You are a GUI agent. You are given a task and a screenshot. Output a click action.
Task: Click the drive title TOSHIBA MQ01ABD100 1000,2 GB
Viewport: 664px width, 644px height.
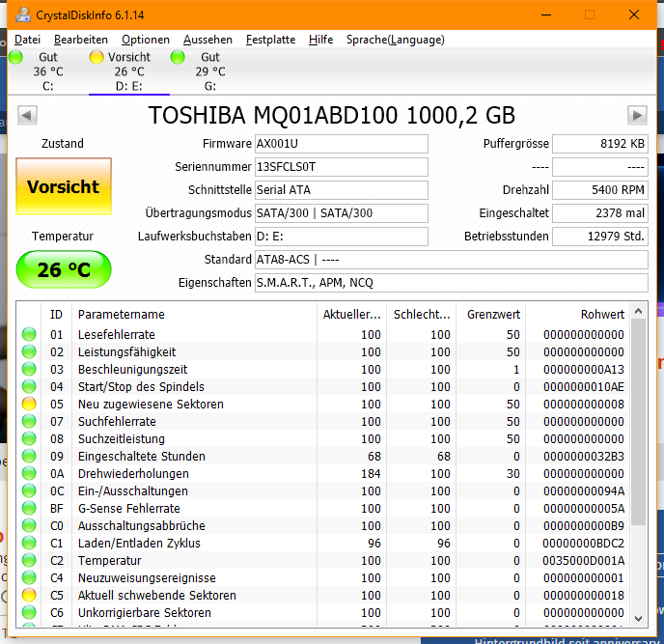[332, 115]
